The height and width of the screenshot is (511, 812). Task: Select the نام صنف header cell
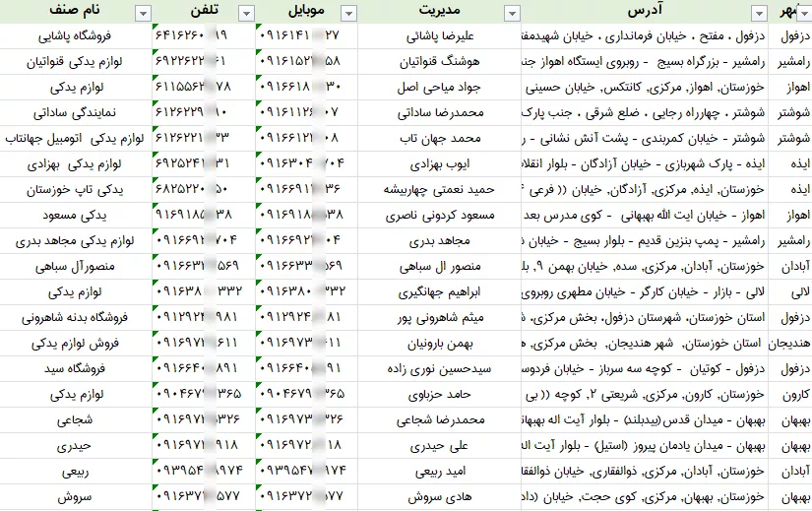[x=76, y=12]
